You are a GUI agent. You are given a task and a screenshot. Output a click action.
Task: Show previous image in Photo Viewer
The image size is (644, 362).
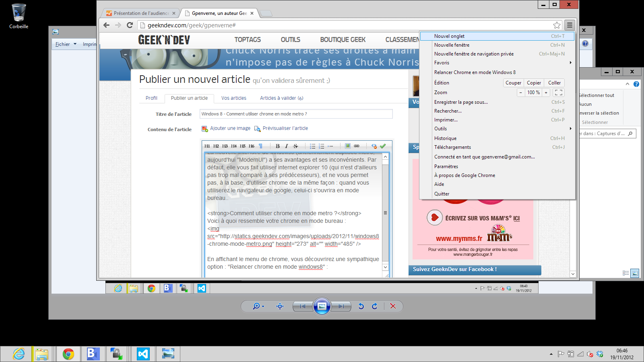pyautogui.click(x=303, y=306)
